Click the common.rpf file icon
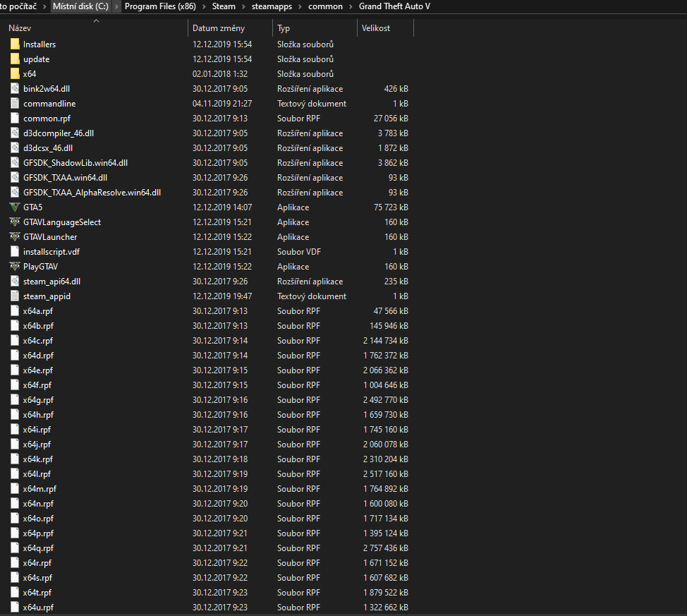687x616 pixels. tap(15, 119)
